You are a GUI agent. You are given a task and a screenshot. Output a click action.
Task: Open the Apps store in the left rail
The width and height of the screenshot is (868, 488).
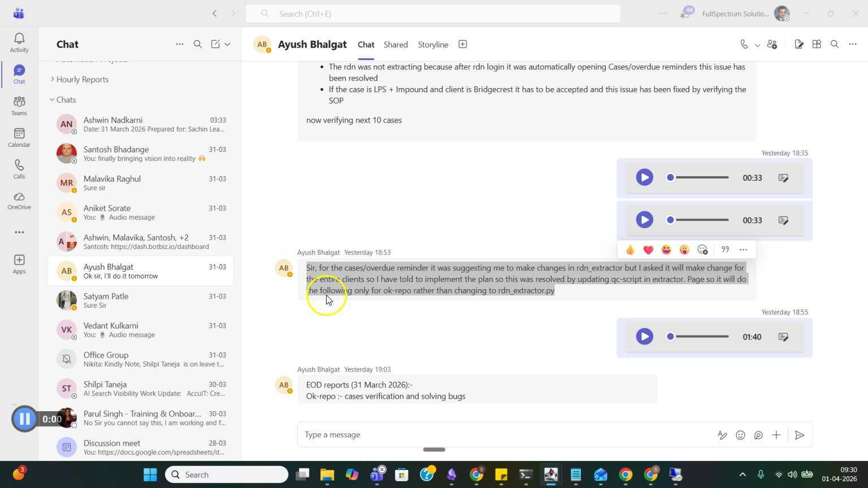(x=19, y=264)
